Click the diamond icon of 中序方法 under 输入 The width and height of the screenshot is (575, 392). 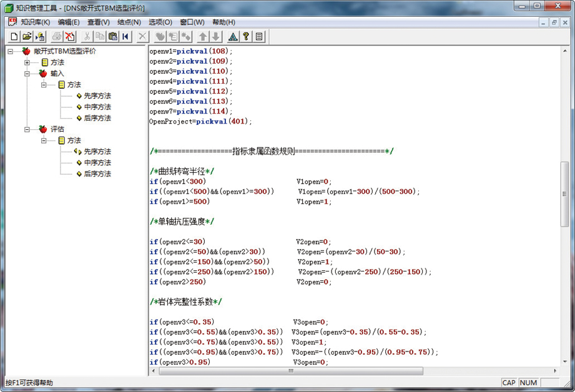pyautogui.click(x=79, y=107)
